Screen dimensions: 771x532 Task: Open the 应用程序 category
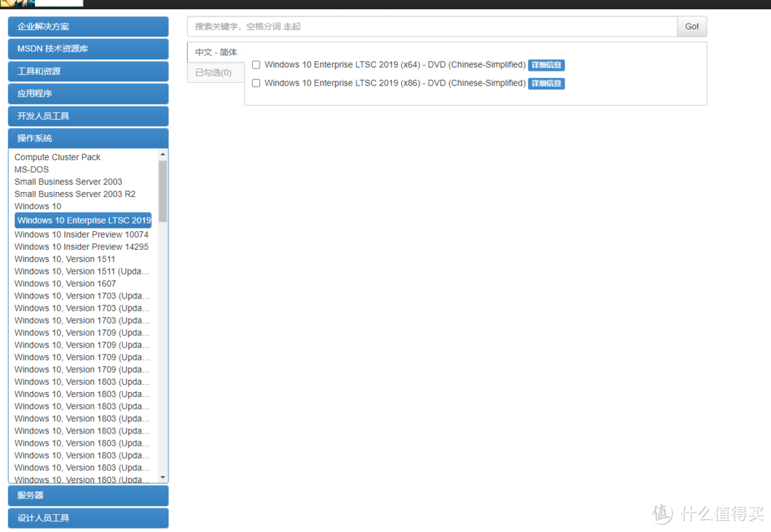coord(88,94)
